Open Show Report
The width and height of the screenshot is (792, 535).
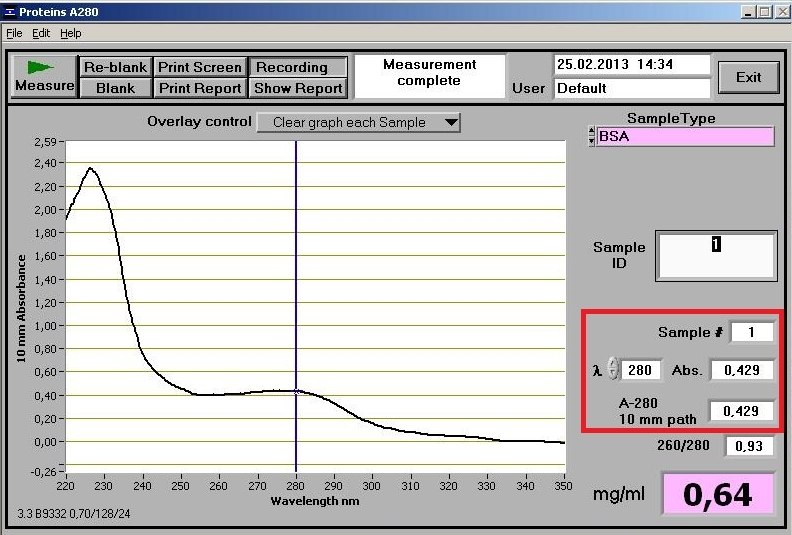point(298,88)
